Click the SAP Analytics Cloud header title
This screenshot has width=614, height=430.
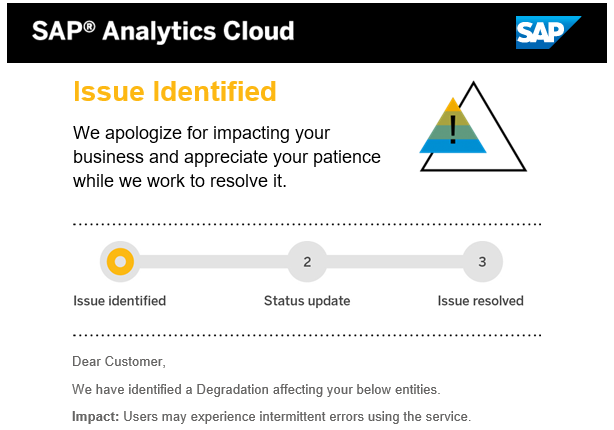[163, 31]
